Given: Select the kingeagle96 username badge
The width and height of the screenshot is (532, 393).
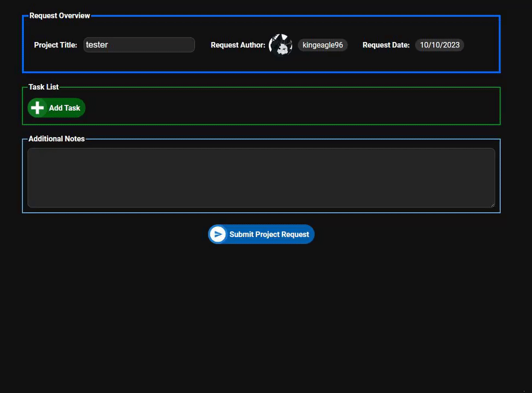Looking at the screenshot, I should [323, 45].
